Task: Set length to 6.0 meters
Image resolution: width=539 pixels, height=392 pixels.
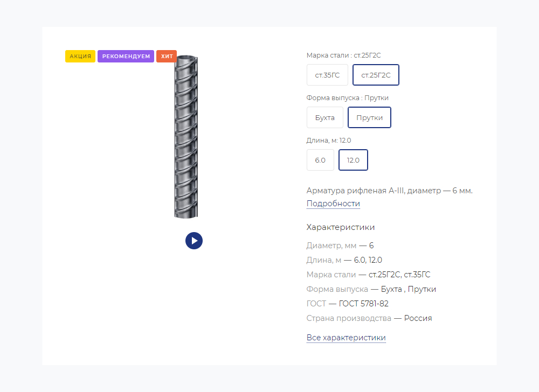Action: click(x=320, y=160)
